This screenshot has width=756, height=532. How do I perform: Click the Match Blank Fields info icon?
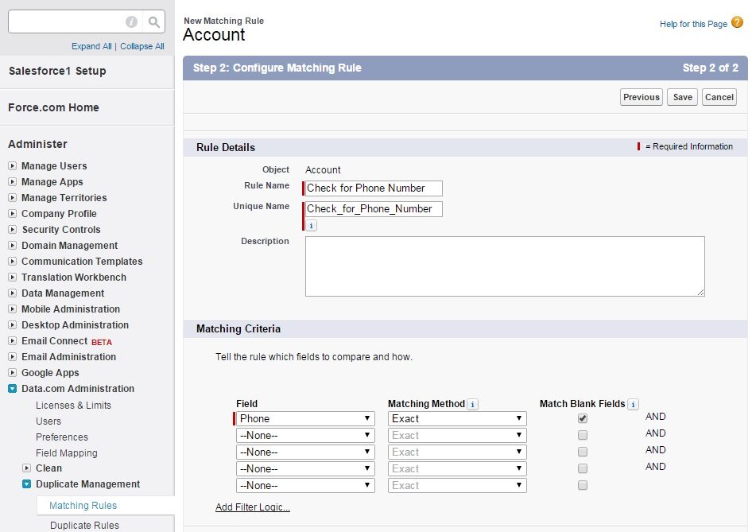633,404
